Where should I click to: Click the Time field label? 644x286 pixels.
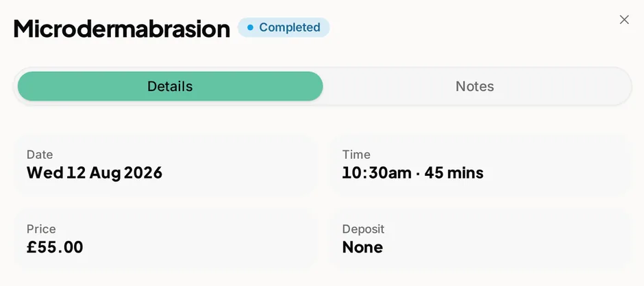pyautogui.click(x=356, y=155)
